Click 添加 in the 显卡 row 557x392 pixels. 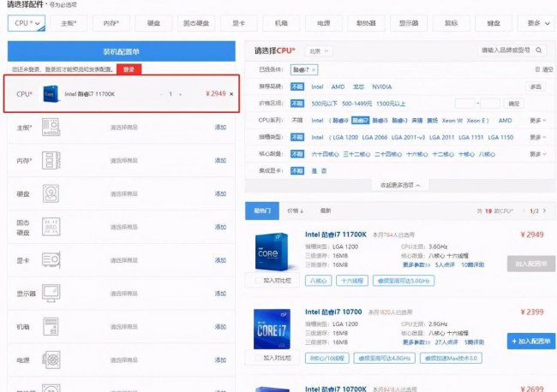[220, 260]
